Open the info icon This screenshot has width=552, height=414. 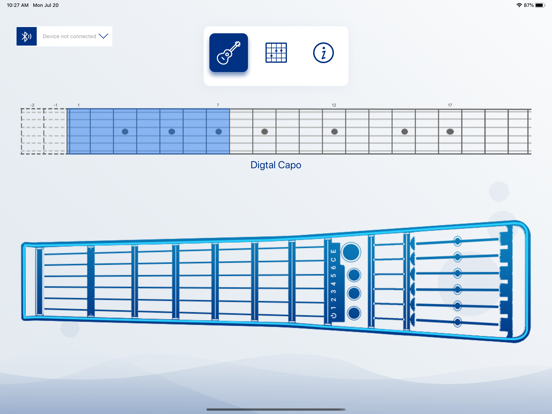coord(323,53)
